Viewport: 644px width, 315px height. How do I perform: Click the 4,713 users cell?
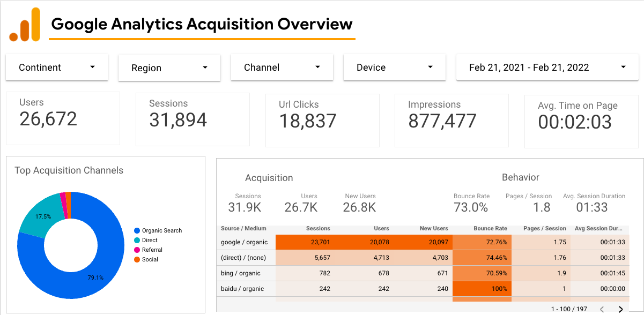tap(364, 258)
